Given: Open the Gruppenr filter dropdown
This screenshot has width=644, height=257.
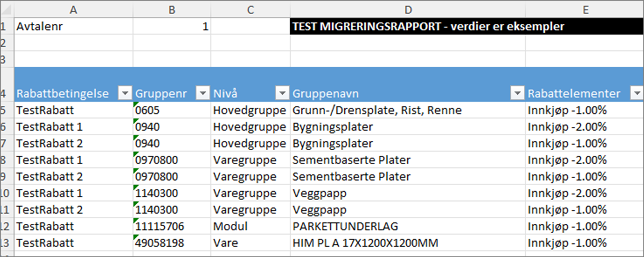Looking at the screenshot, I should [x=203, y=93].
